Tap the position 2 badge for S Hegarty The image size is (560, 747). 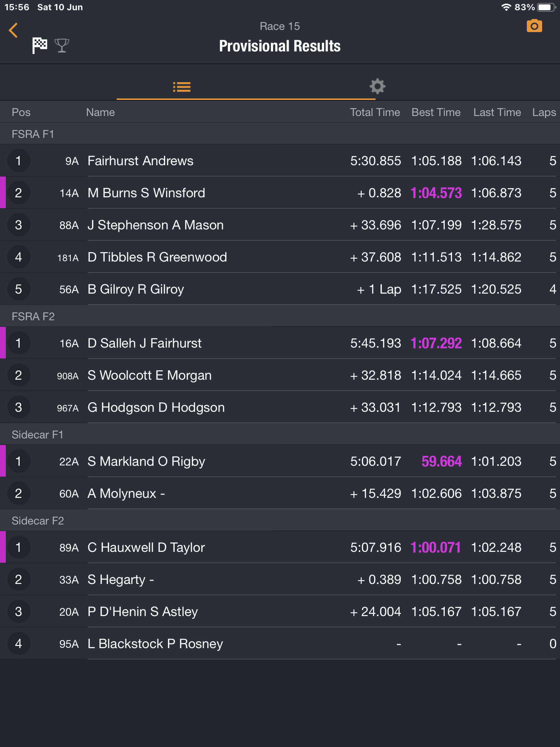(19, 580)
